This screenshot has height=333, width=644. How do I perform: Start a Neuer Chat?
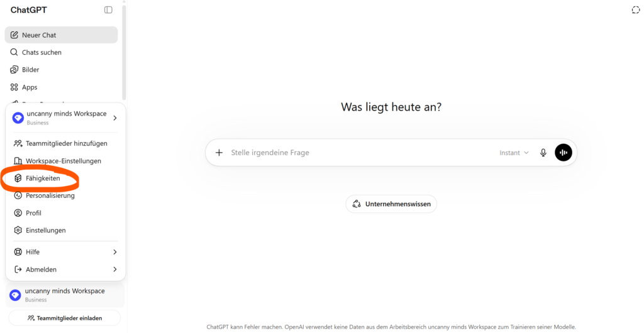(39, 35)
